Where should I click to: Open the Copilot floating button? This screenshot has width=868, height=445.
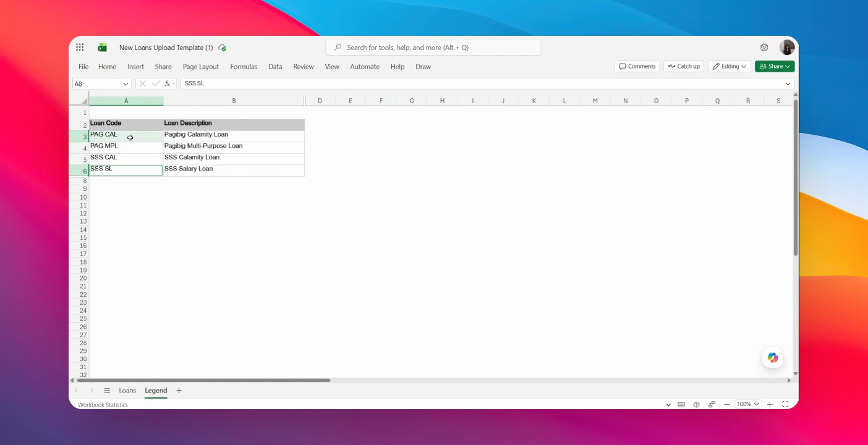(773, 358)
